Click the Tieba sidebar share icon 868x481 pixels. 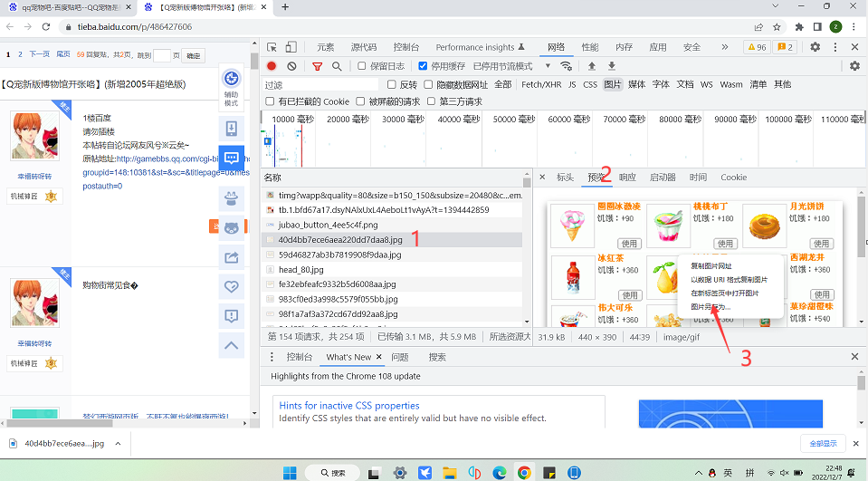[x=232, y=257]
